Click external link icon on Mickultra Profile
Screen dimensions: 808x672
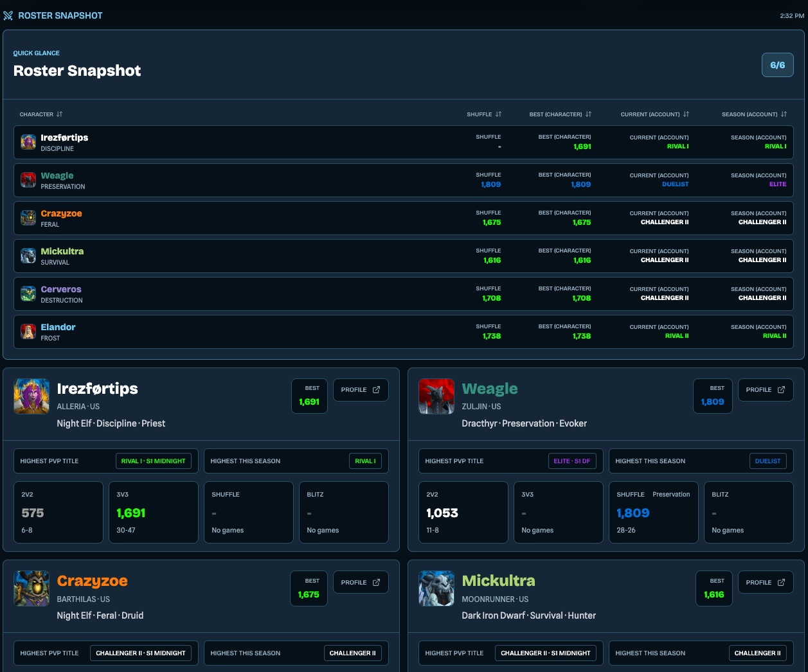coord(781,583)
